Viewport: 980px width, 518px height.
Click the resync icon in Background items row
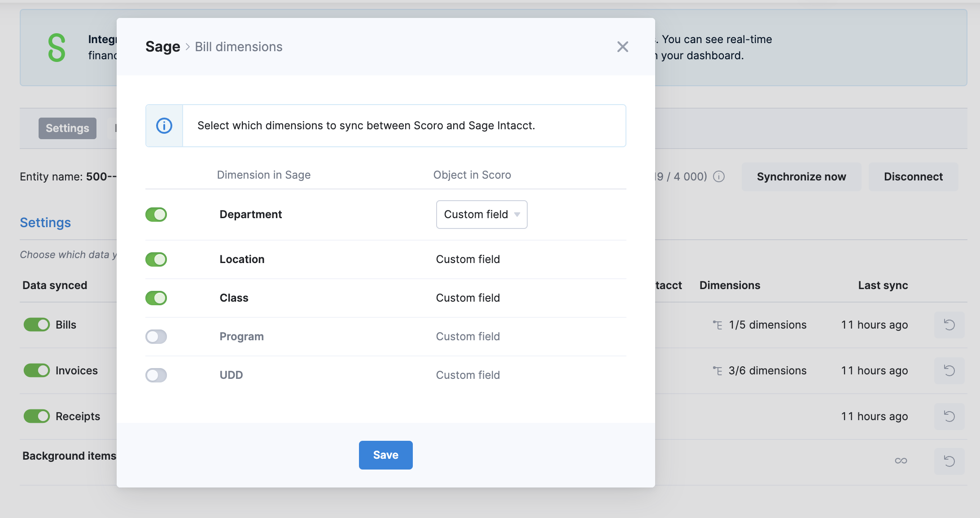pos(949,461)
